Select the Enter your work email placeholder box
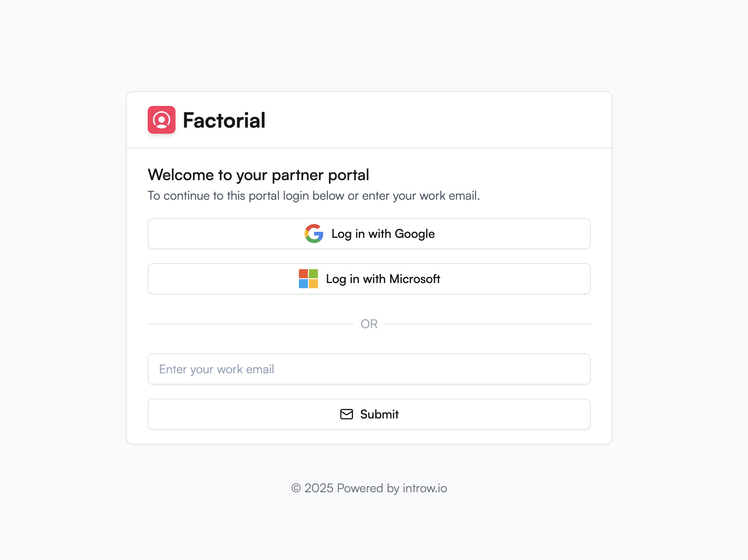The image size is (748, 560). point(369,369)
